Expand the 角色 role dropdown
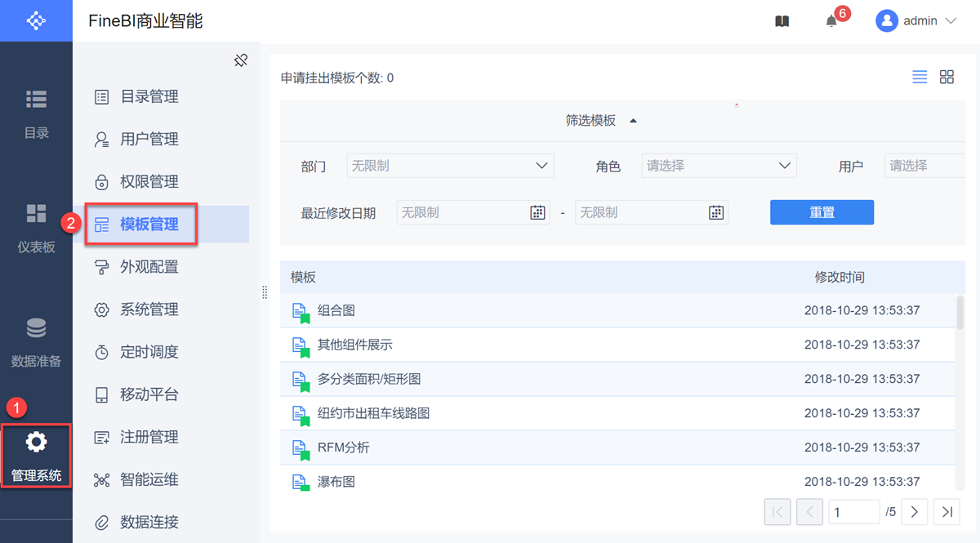 point(785,166)
